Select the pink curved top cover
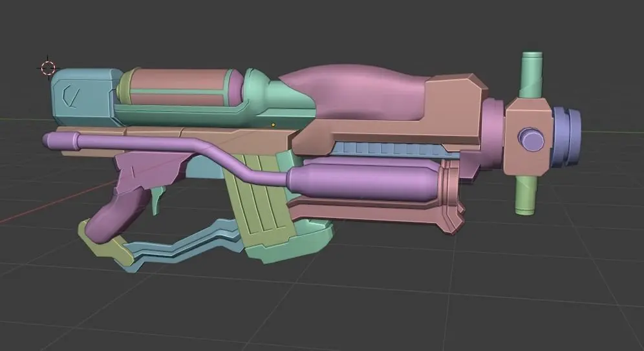The height and width of the screenshot is (351, 644). pos(361,92)
